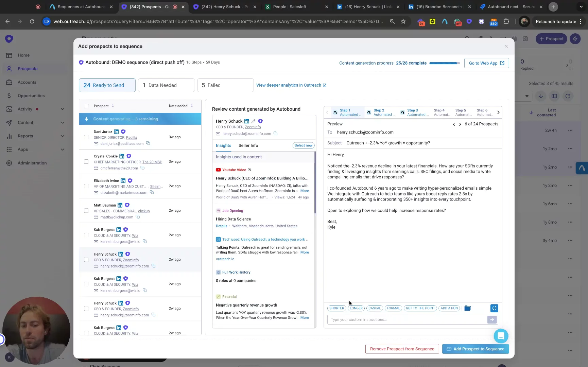This screenshot has width=588, height=367.
Task: Click LinkedIn icon next to Dani Jurisz
Action: coord(116,132)
